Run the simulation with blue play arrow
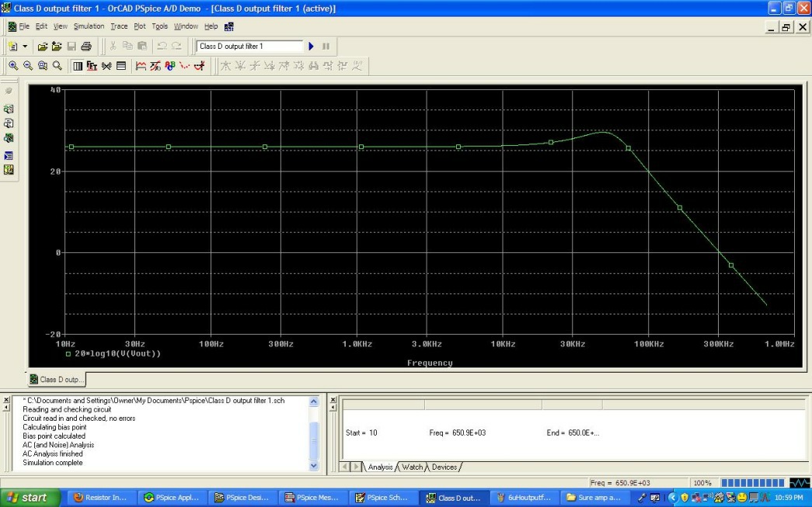Image resolution: width=812 pixels, height=507 pixels. pyautogui.click(x=312, y=46)
